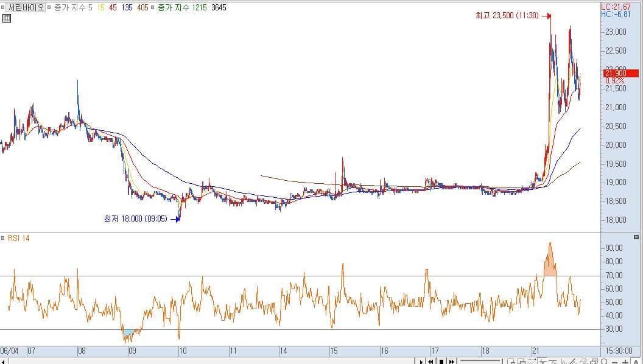Viewport: 643px width, 364px height.
Task: Click the 15:30:00 time label
Action: (619, 351)
